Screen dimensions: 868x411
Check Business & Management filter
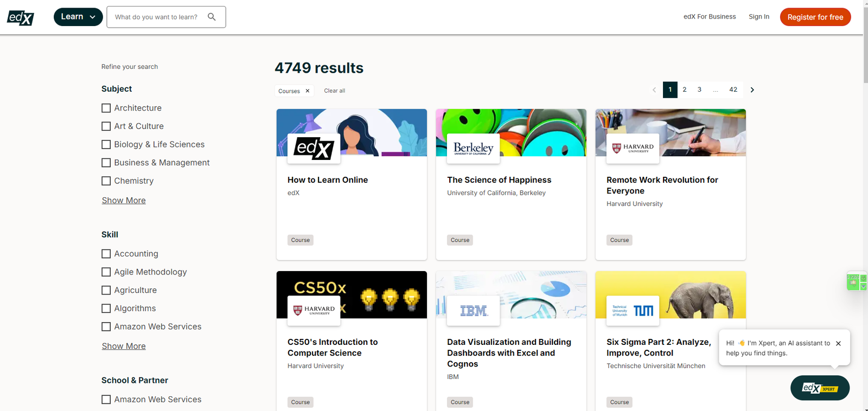106,163
